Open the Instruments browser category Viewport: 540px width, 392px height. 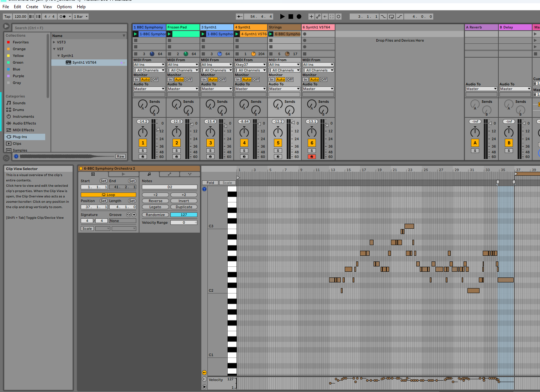(23, 116)
